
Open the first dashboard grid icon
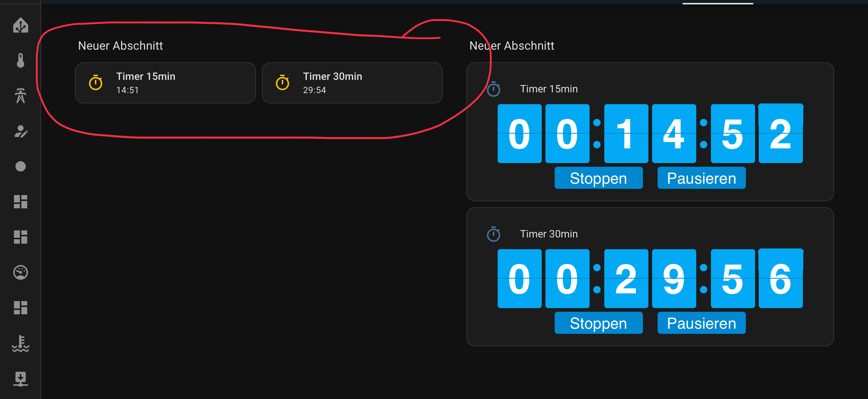(x=21, y=202)
